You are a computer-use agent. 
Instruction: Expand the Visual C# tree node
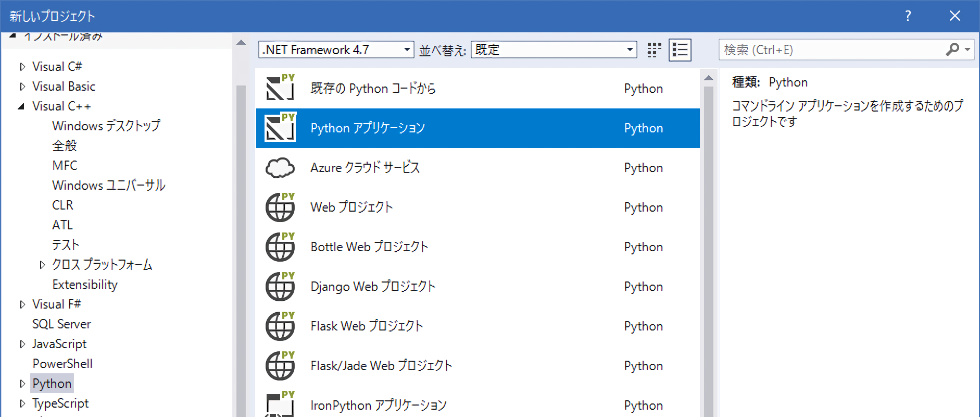pyautogui.click(x=22, y=67)
